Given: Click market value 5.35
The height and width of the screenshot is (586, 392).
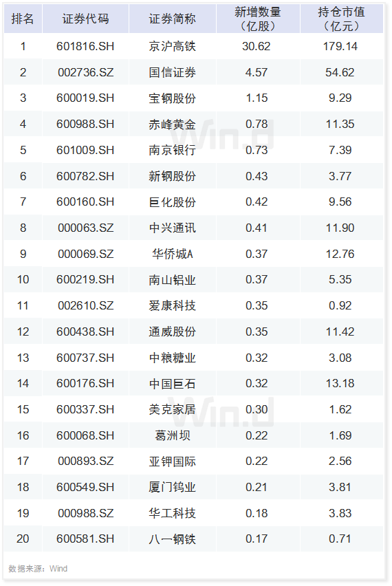Looking at the screenshot, I should pyautogui.click(x=340, y=279).
